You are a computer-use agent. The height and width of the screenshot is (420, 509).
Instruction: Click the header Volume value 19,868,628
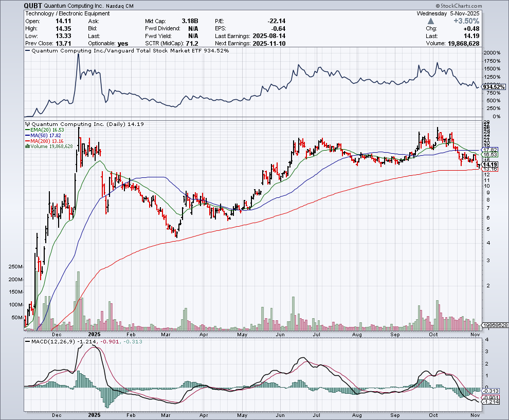(464, 44)
